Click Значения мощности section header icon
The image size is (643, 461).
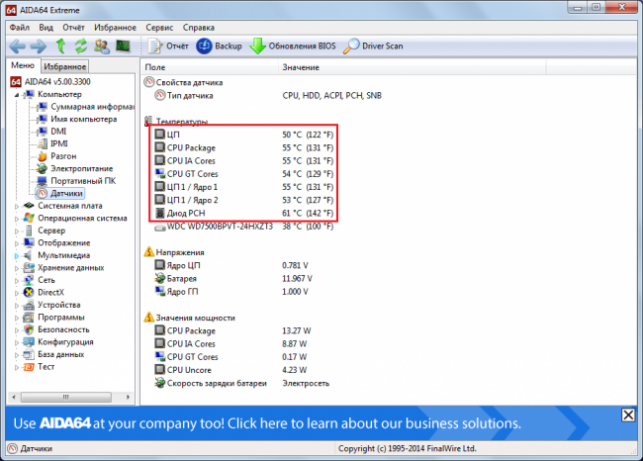click(149, 317)
